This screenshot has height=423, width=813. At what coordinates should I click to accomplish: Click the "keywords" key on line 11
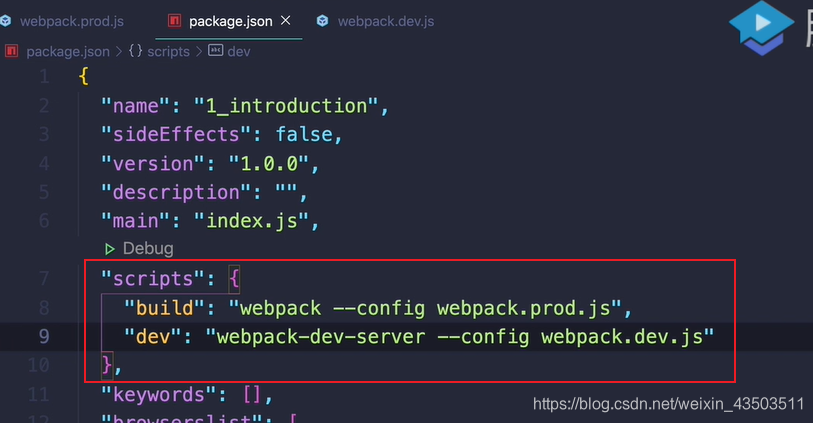159,395
